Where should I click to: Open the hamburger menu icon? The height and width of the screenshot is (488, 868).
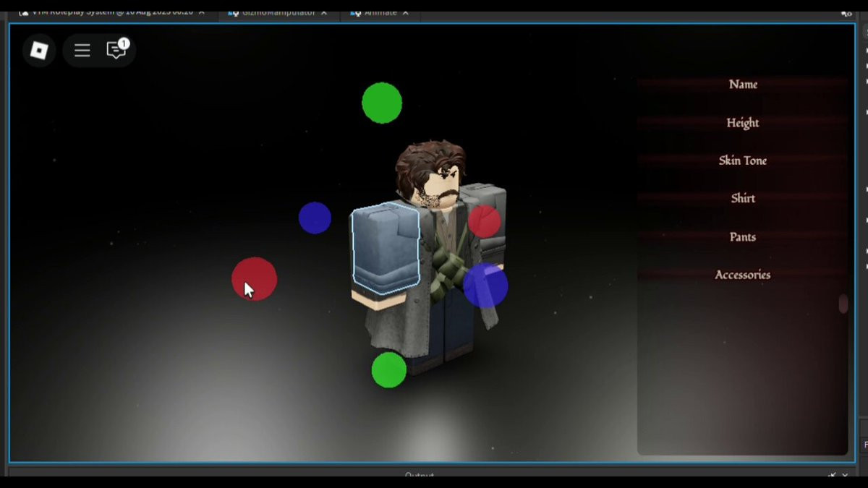point(82,51)
